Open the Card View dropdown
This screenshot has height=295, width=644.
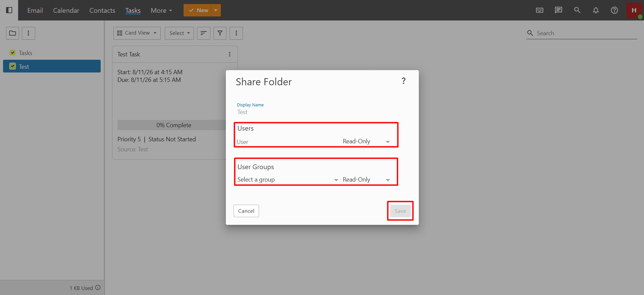(x=137, y=33)
